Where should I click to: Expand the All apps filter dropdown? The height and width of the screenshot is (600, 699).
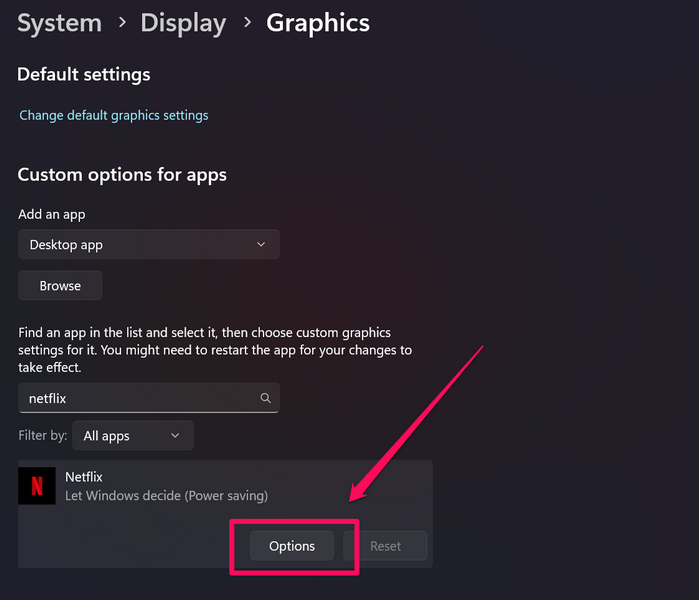[x=133, y=436]
